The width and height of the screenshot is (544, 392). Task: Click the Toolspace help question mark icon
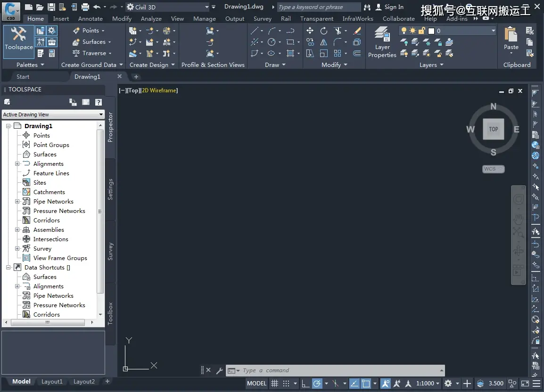click(99, 102)
